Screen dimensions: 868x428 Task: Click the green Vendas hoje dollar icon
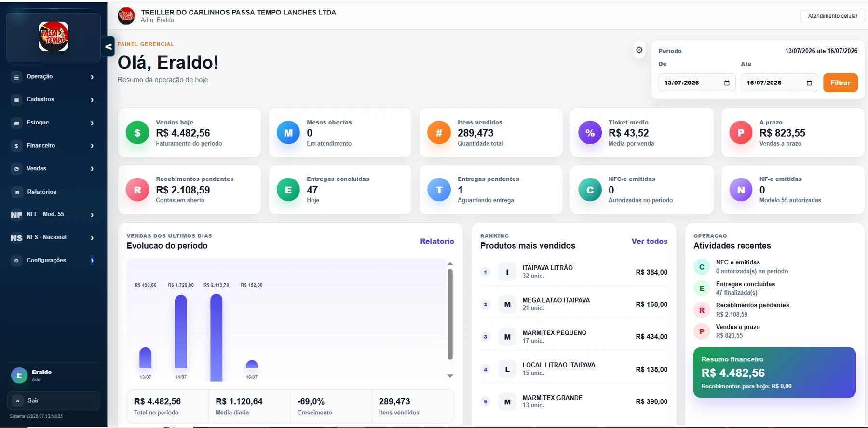137,133
